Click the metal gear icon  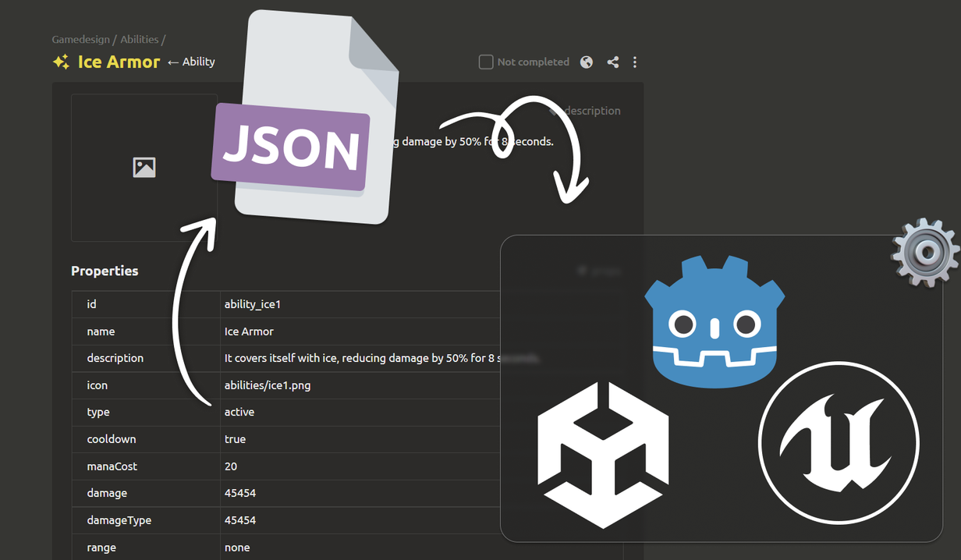pos(925,253)
